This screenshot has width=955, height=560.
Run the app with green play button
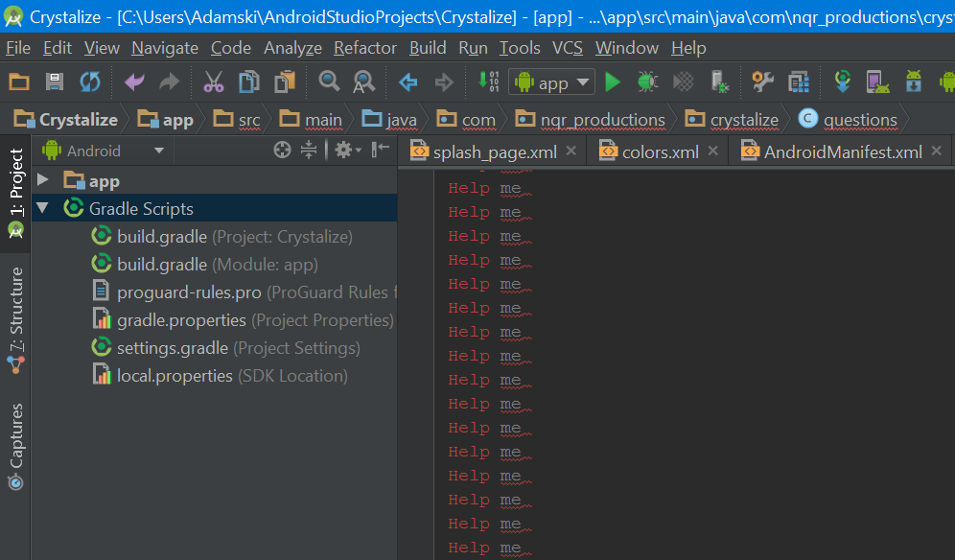tap(613, 82)
